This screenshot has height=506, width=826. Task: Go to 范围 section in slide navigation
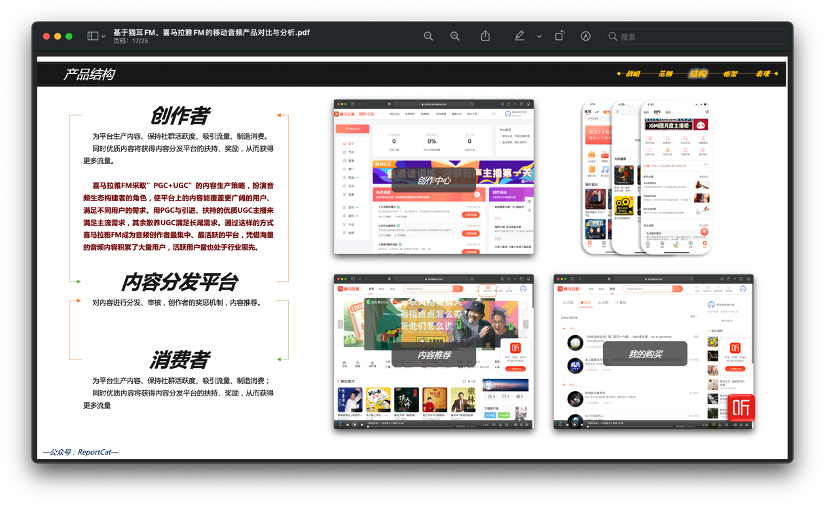tap(665, 74)
